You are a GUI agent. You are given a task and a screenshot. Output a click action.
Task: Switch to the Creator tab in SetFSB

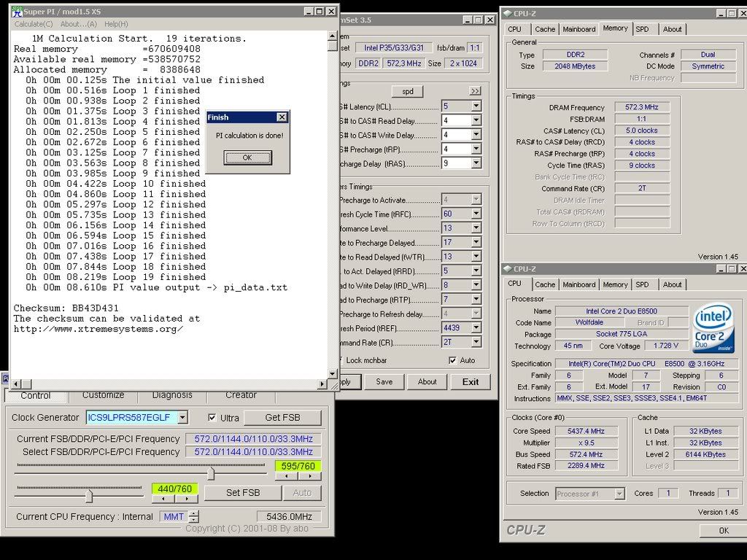[x=241, y=395]
